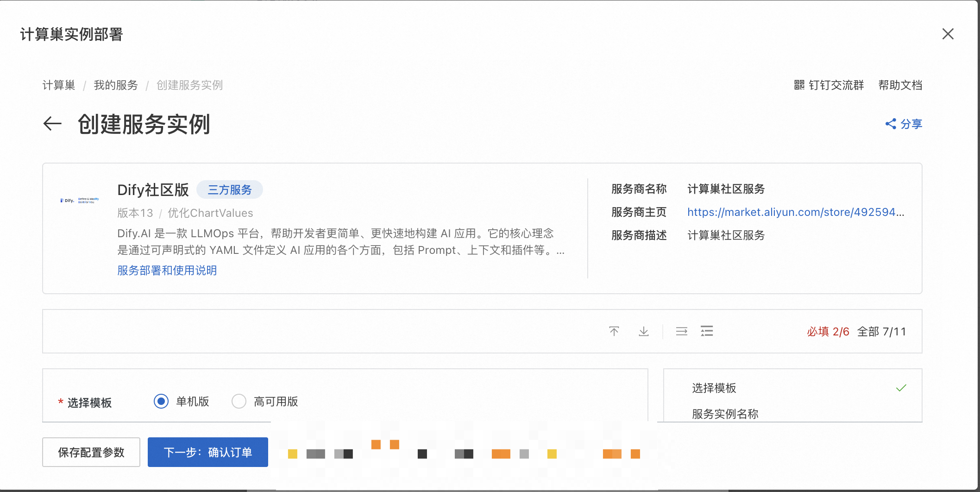The height and width of the screenshot is (492, 980).
Task: Switch to 我的服务 breadcrumb page
Action: coord(115,85)
